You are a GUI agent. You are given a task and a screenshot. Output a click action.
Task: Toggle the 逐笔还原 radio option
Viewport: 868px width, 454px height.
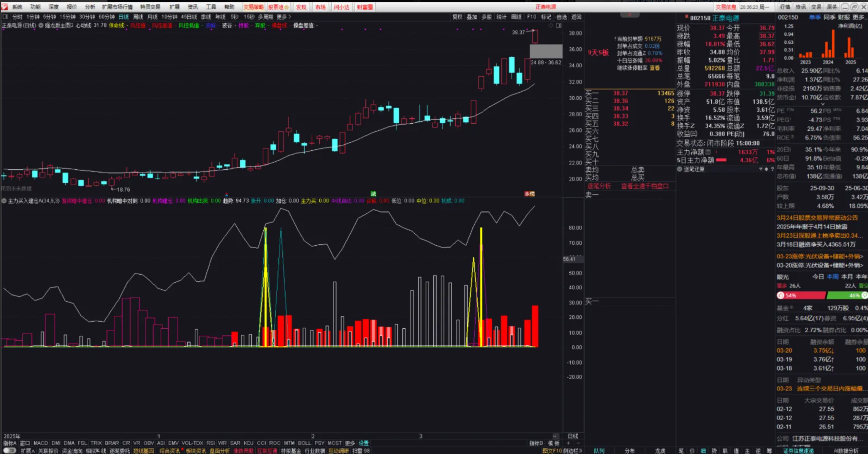pyautogui.click(x=680, y=169)
